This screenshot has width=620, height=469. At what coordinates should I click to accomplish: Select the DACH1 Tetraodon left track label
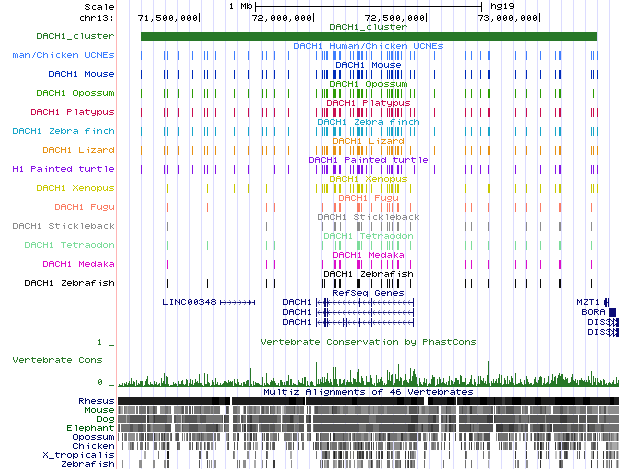(x=69, y=245)
